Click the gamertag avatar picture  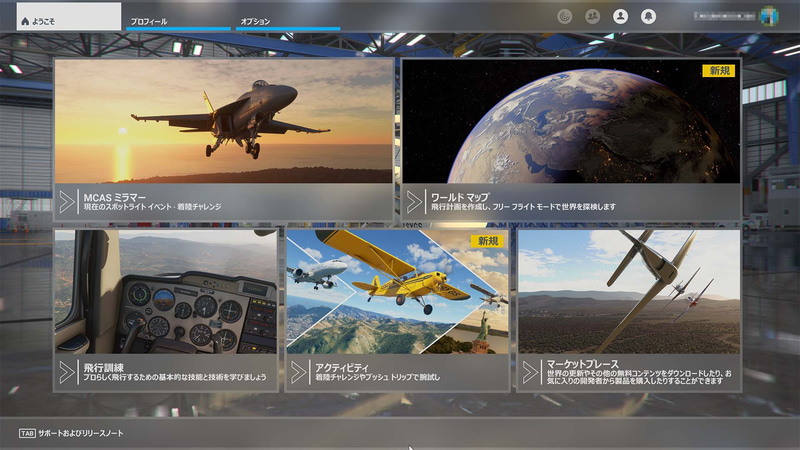pos(769,16)
